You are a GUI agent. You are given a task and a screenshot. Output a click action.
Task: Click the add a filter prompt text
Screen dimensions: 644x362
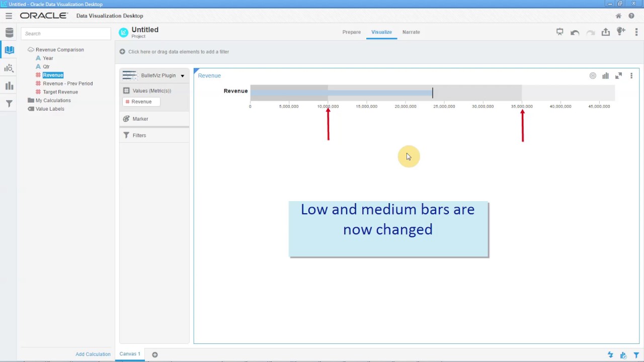179,52
